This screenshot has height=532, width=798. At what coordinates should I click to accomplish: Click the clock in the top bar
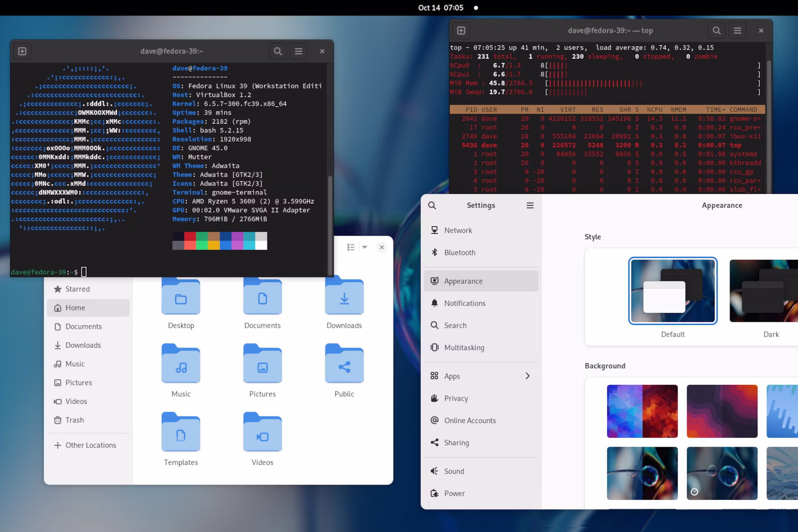click(441, 8)
